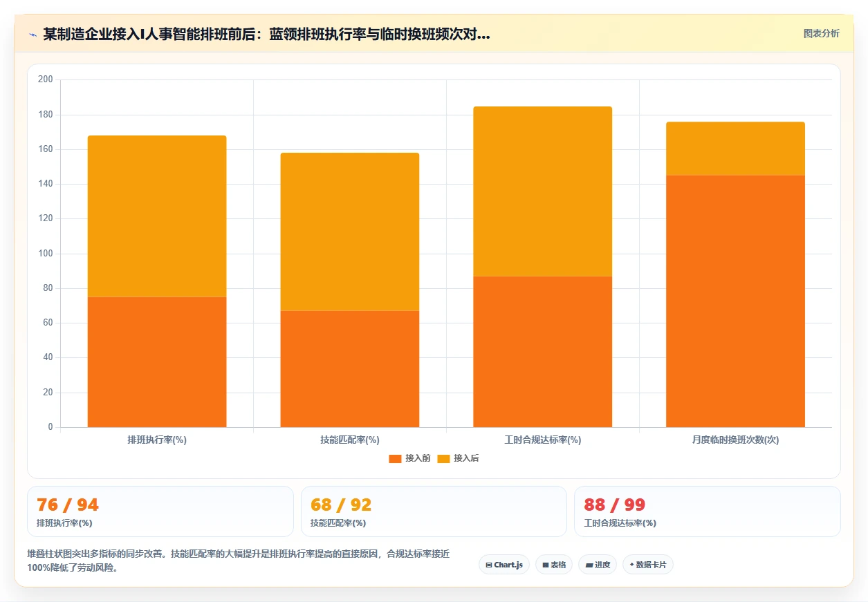Click the y-axis tick label 140
868x602 pixels.
coord(46,184)
